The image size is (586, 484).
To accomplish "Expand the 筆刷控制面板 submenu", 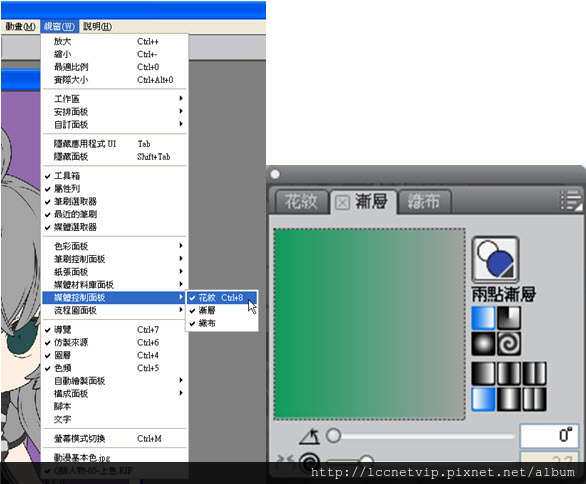I will pyautogui.click(x=114, y=259).
